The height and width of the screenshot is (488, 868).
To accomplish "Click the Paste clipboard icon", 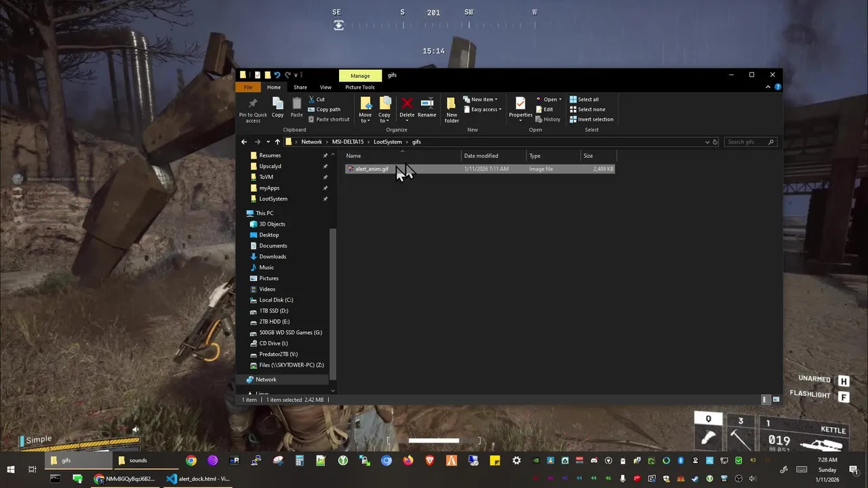I will (x=296, y=103).
